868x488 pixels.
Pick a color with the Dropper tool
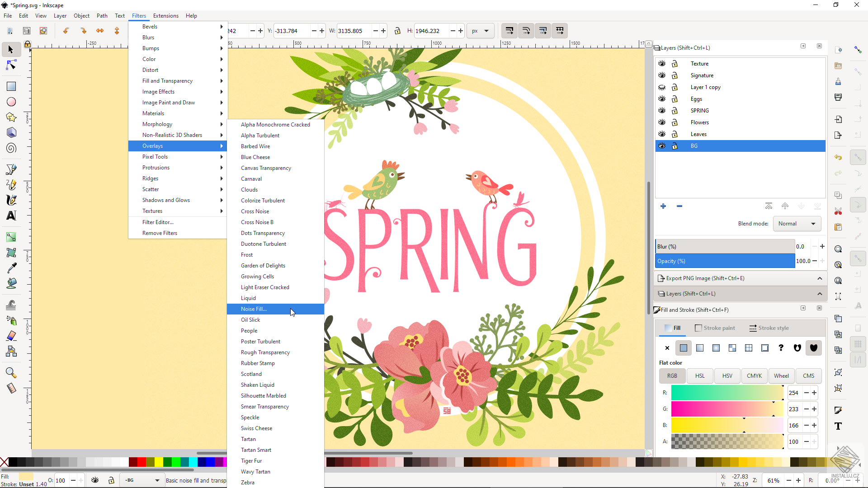pos(11,267)
